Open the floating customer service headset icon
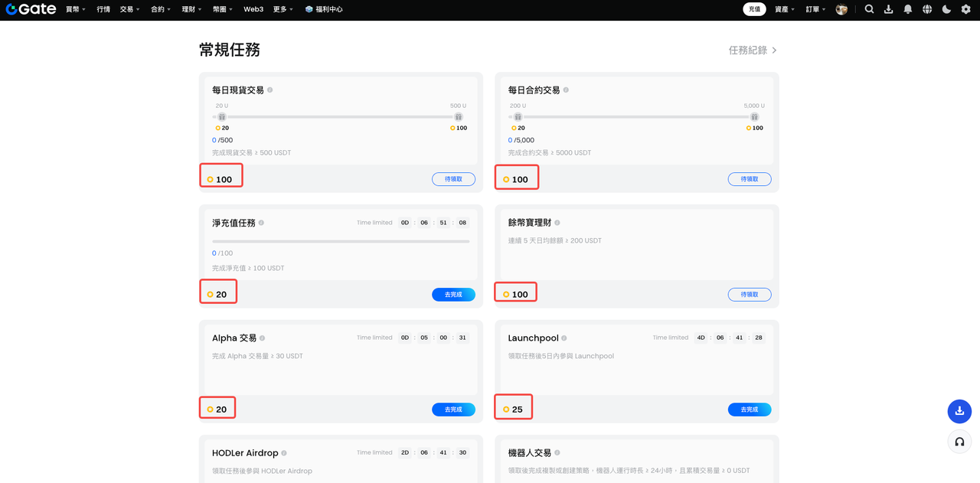The height and width of the screenshot is (483, 980). click(959, 442)
